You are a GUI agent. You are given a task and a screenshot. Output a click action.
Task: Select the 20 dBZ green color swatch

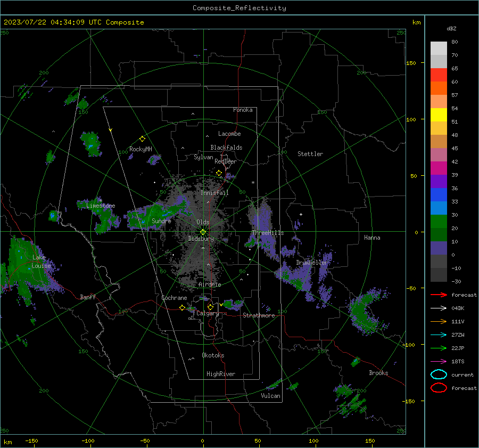pyautogui.click(x=439, y=221)
